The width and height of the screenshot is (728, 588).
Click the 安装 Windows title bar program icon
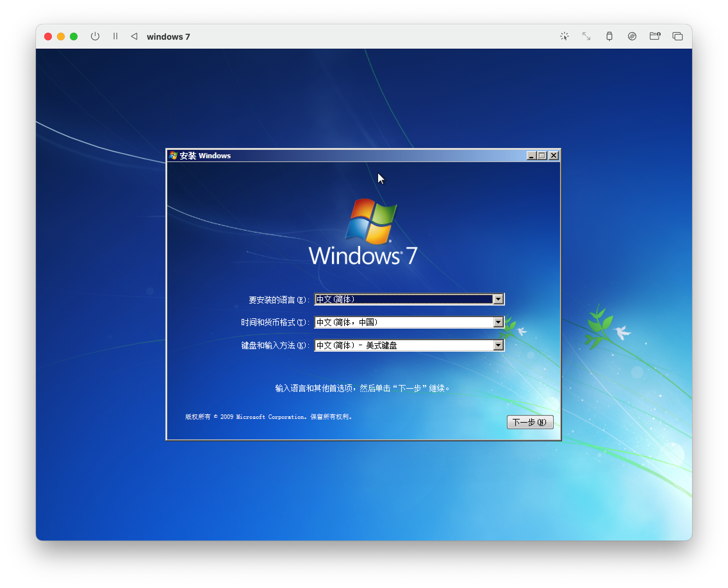pos(174,155)
